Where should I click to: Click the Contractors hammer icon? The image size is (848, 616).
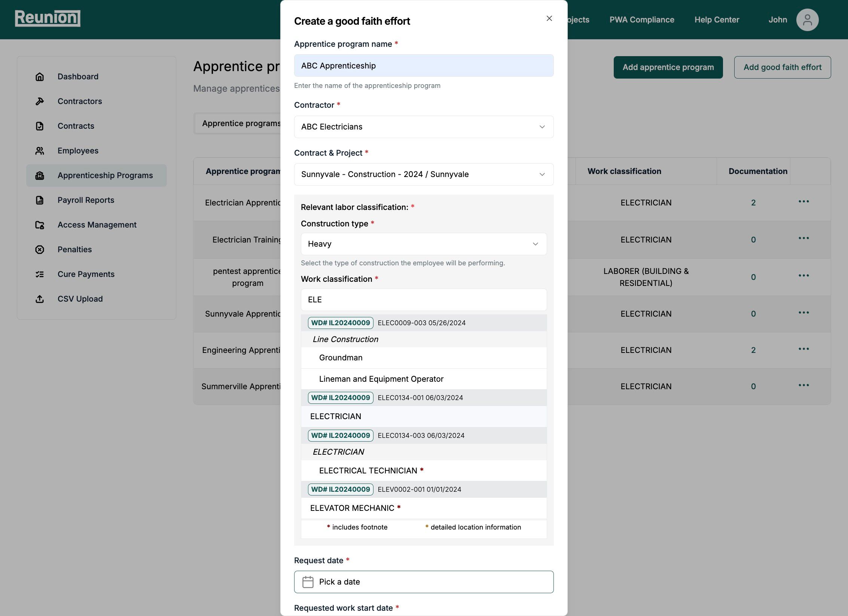40,101
